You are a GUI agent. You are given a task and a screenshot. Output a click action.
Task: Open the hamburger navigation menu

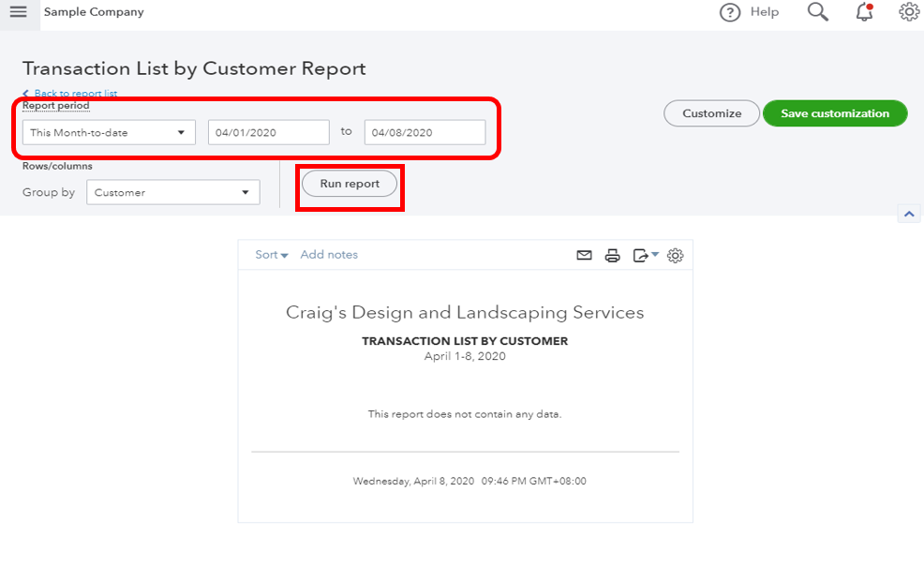pos(18,12)
